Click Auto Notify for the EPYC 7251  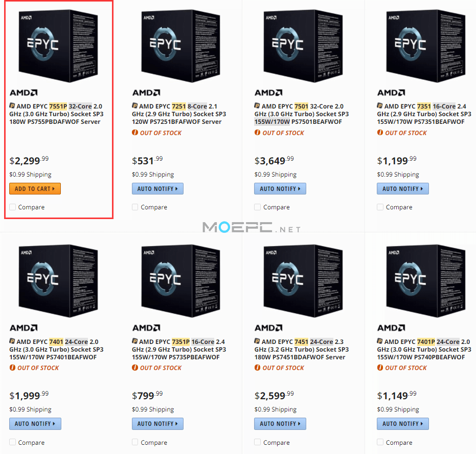157,189
